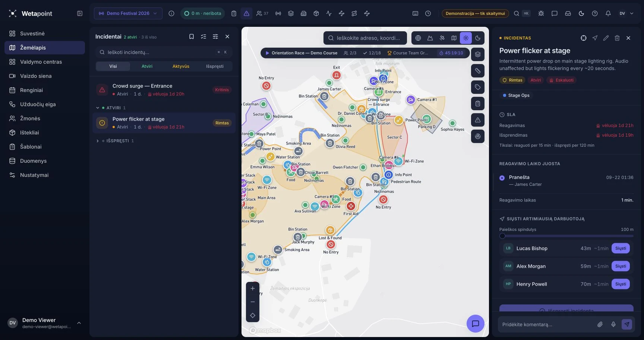
Task: Send the comment with the arrow button
Action: click(627, 324)
